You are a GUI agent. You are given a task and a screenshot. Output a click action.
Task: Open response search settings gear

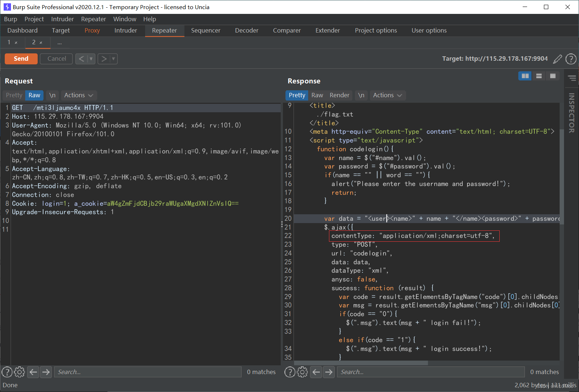coord(302,372)
